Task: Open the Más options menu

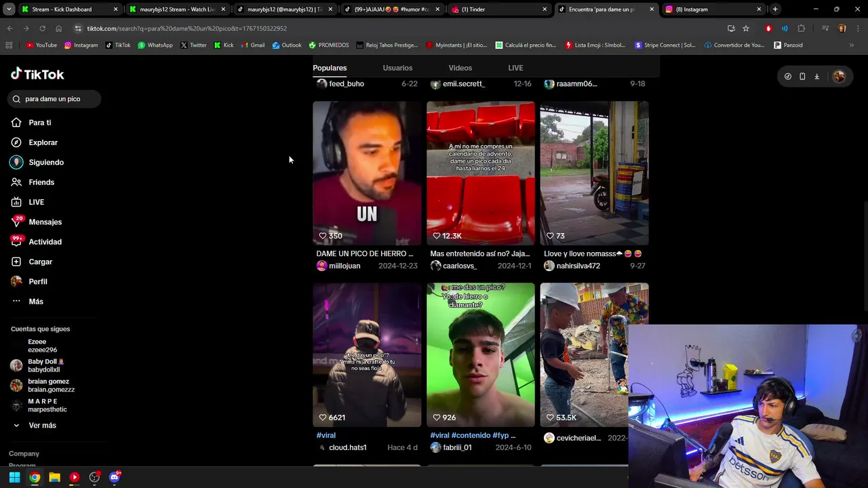Action: click(27, 302)
